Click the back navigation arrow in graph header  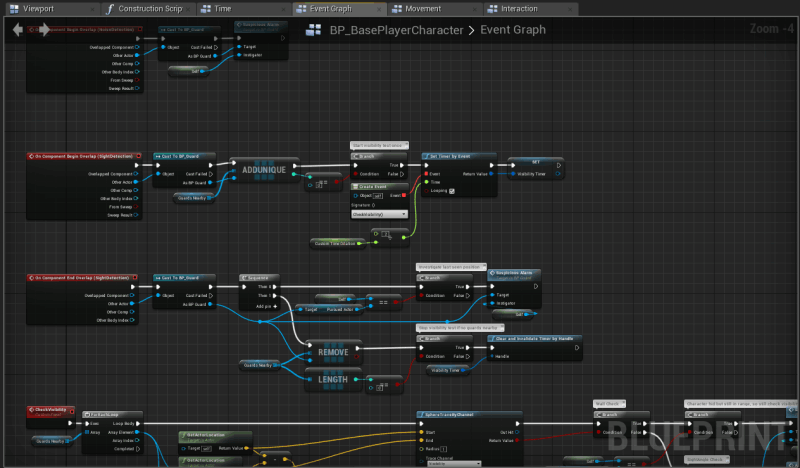(x=17, y=30)
